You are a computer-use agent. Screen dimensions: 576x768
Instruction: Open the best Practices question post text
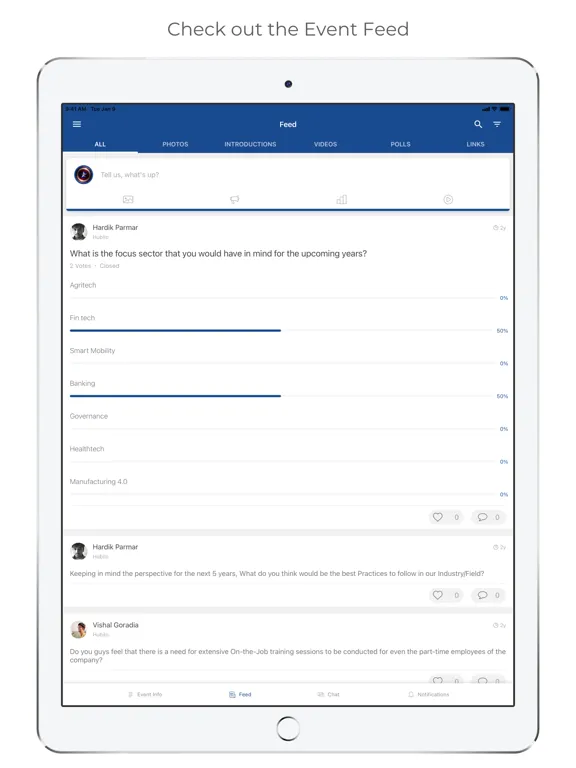click(x=277, y=574)
